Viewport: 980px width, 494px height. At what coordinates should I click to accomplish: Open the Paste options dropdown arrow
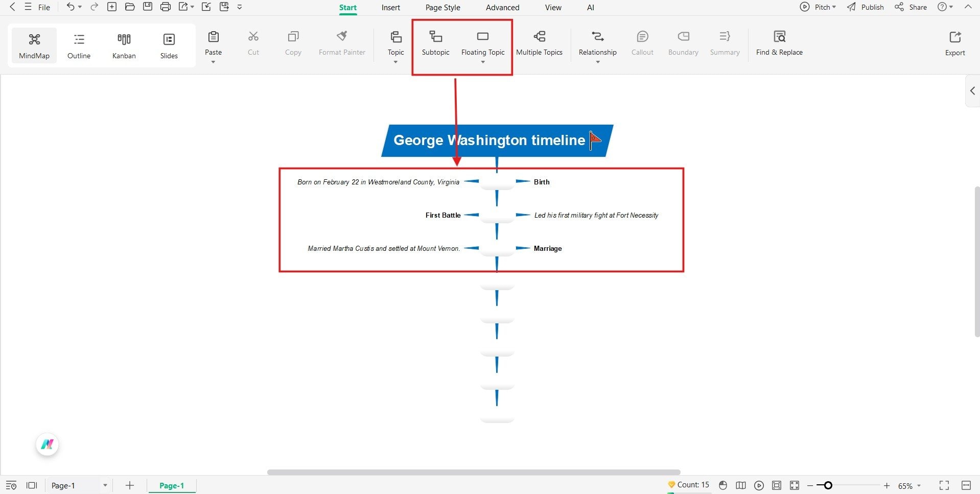click(x=213, y=62)
